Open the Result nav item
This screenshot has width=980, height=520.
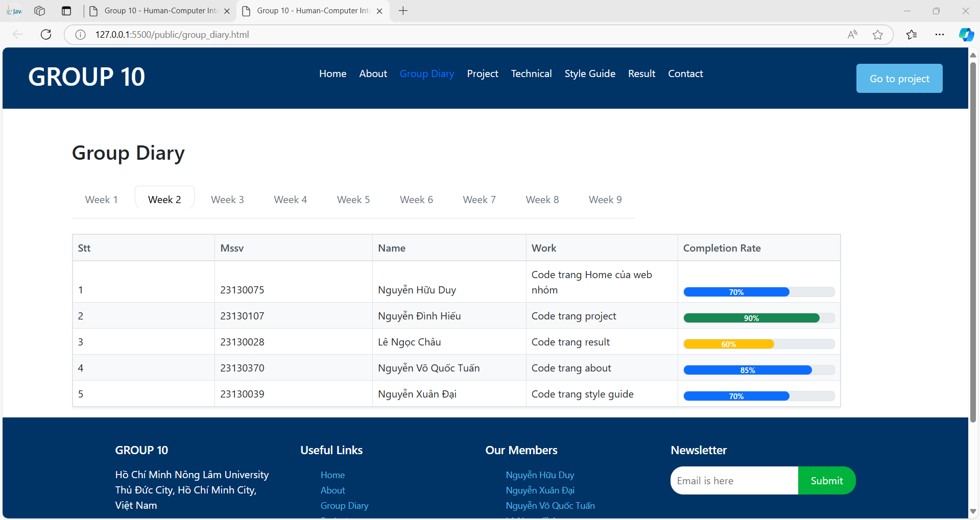tap(641, 73)
